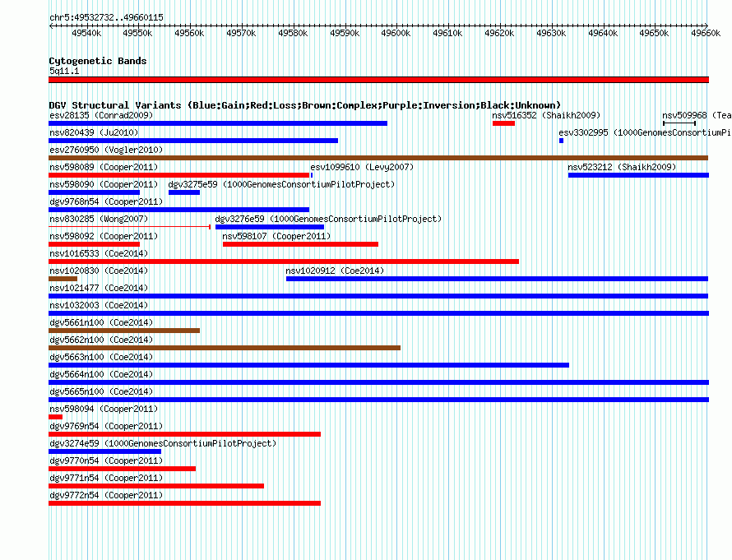This screenshot has height=560, width=732.
Task: Select the red nsv598107 loss bar
Action: (x=301, y=244)
